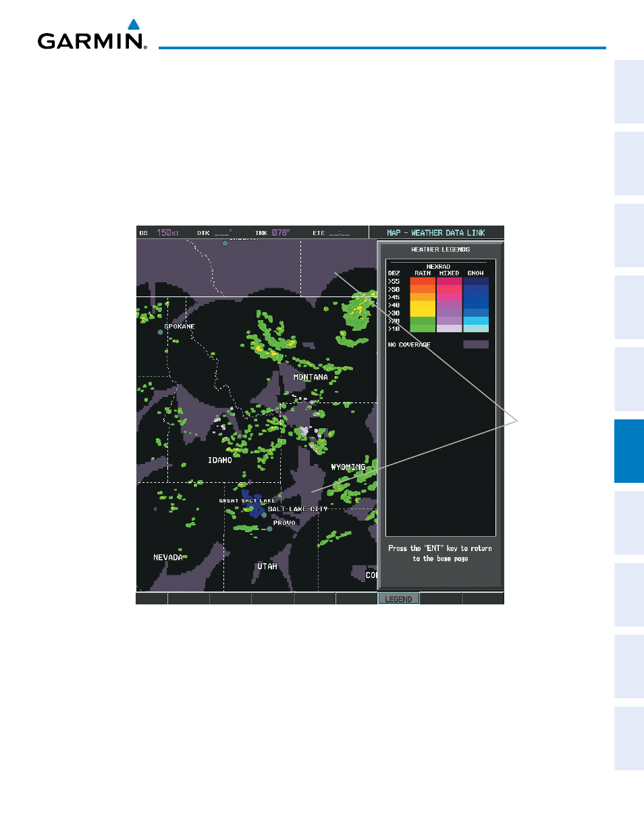This screenshot has height=834, width=644.
Task: Click the >50 dBZ row label
Action: [x=394, y=290]
